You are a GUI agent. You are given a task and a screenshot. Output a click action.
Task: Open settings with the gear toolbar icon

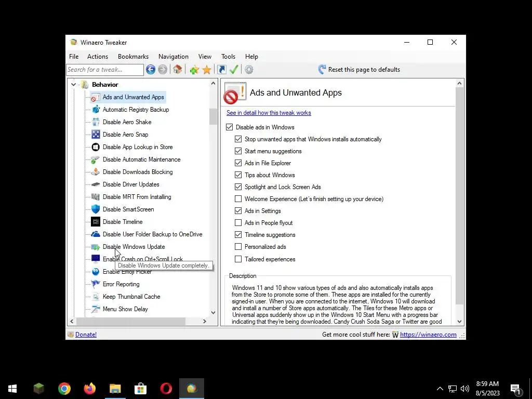(x=249, y=70)
